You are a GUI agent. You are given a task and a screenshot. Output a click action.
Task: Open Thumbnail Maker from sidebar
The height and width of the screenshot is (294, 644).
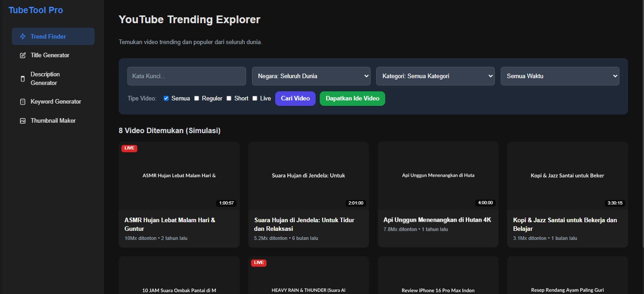coord(53,121)
